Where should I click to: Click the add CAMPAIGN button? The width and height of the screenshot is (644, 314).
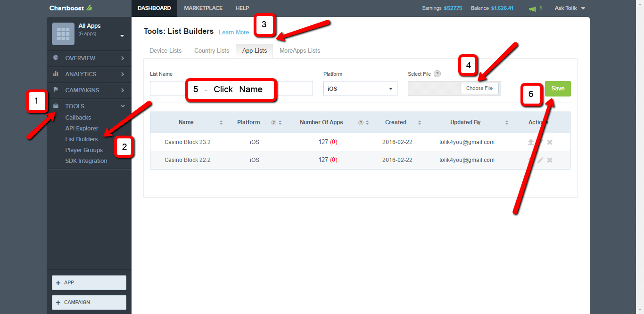coord(89,302)
